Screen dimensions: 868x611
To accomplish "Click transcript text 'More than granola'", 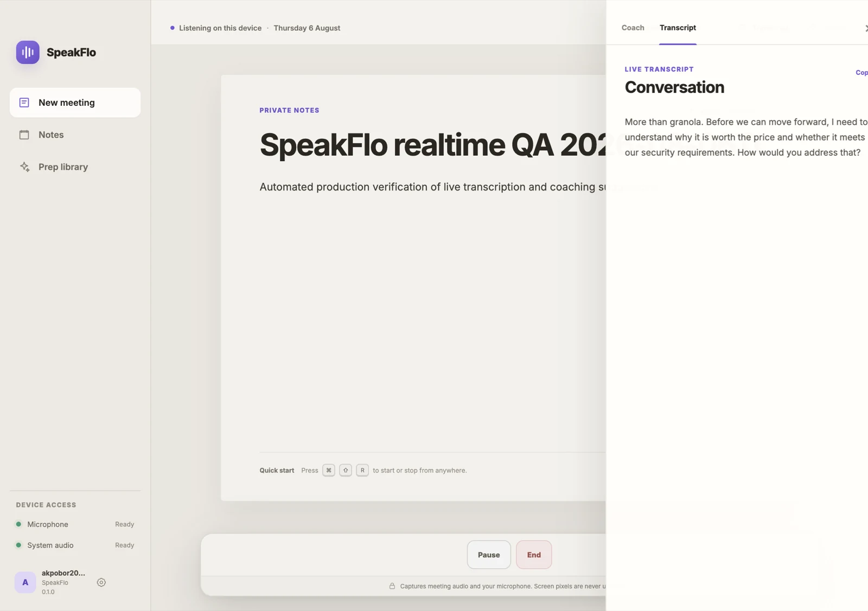I will (663, 122).
